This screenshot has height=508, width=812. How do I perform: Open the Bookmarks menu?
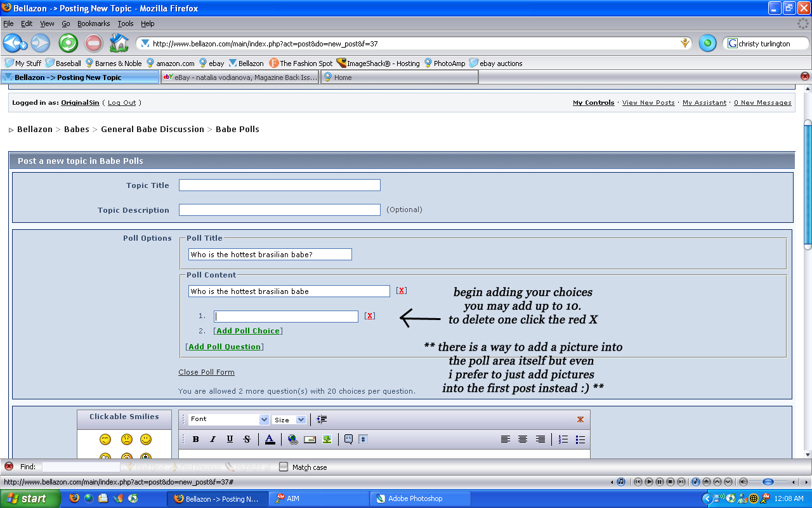coord(93,23)
